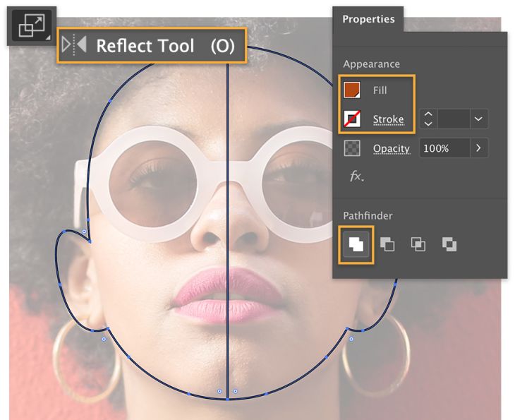
Task: Click the checkered Opacity icon
Action: point(352,148)
